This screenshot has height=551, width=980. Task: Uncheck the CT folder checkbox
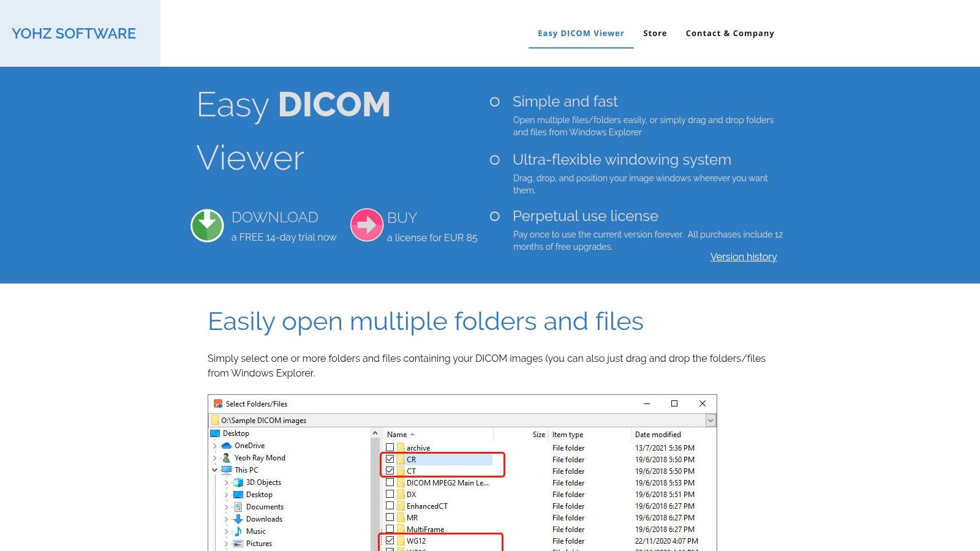pos(389,471)
